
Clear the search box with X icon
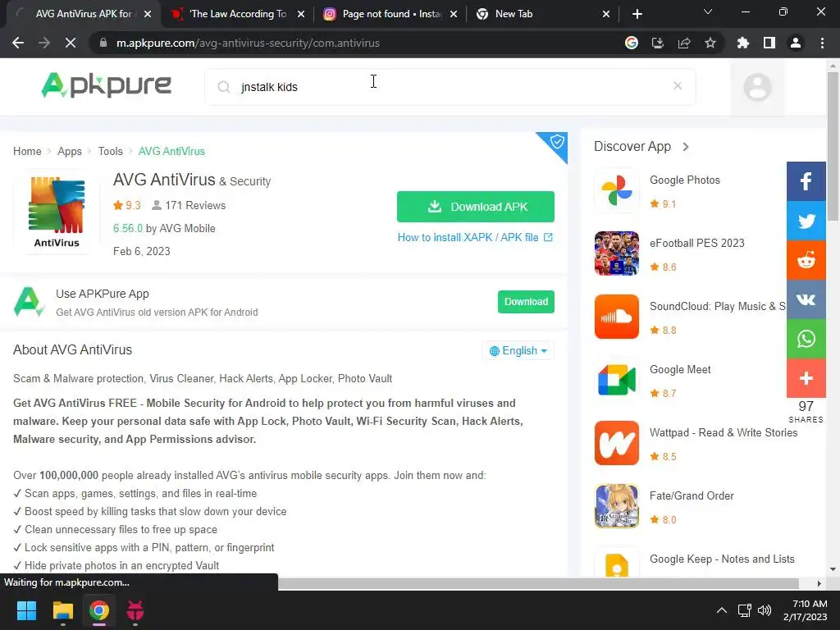click(677, 85)
